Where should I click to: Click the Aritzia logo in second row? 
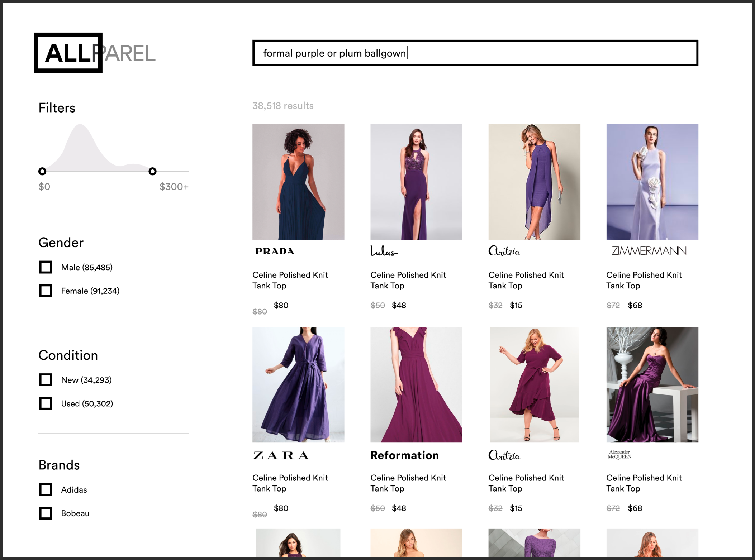pos(504,455)
